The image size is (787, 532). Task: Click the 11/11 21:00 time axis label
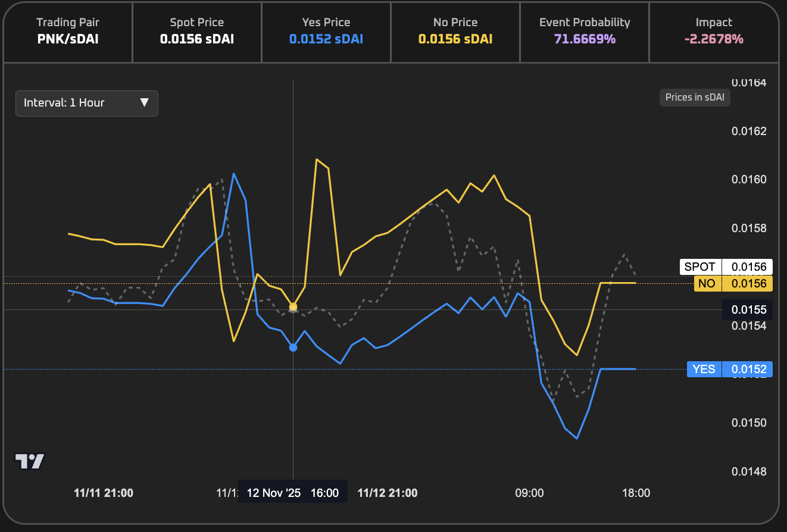coord(104,493)
